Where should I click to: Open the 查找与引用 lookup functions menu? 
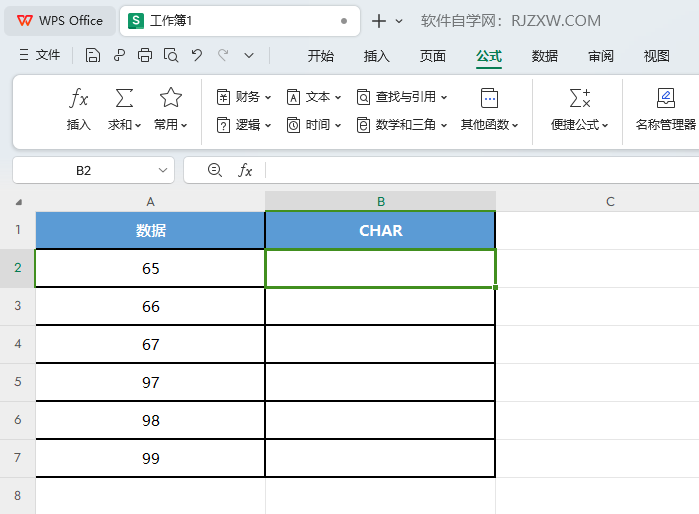[402, 97]
